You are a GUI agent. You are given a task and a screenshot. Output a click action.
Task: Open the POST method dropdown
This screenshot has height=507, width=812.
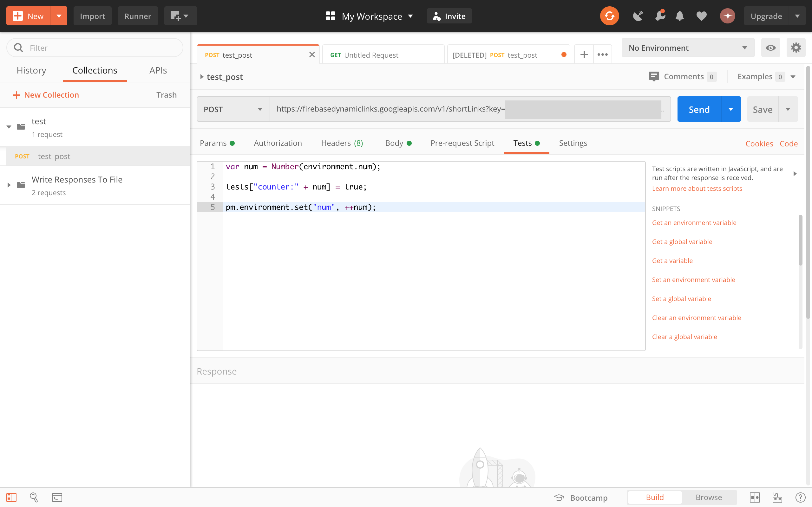click(x=233, y=109)
